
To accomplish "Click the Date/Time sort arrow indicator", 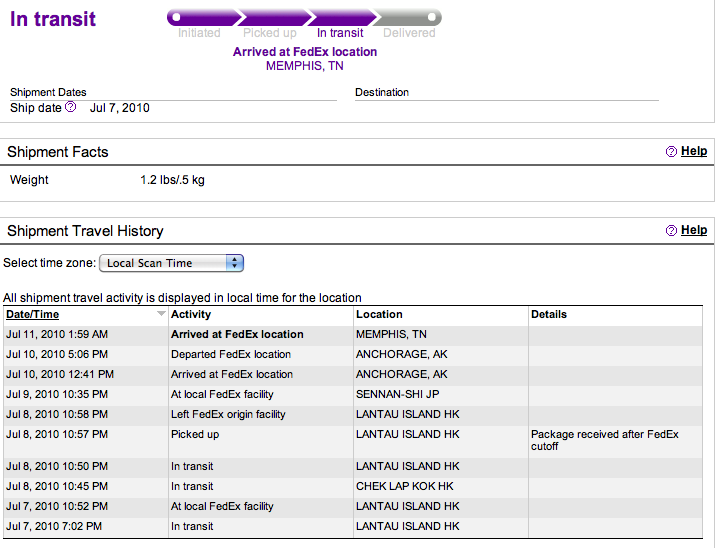I will tap(161, 314).
